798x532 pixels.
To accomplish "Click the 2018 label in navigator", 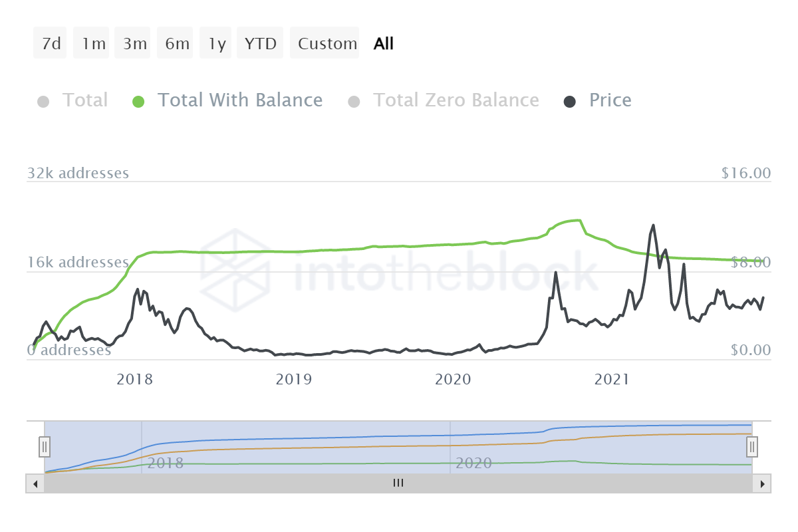I will click(165, 463).
